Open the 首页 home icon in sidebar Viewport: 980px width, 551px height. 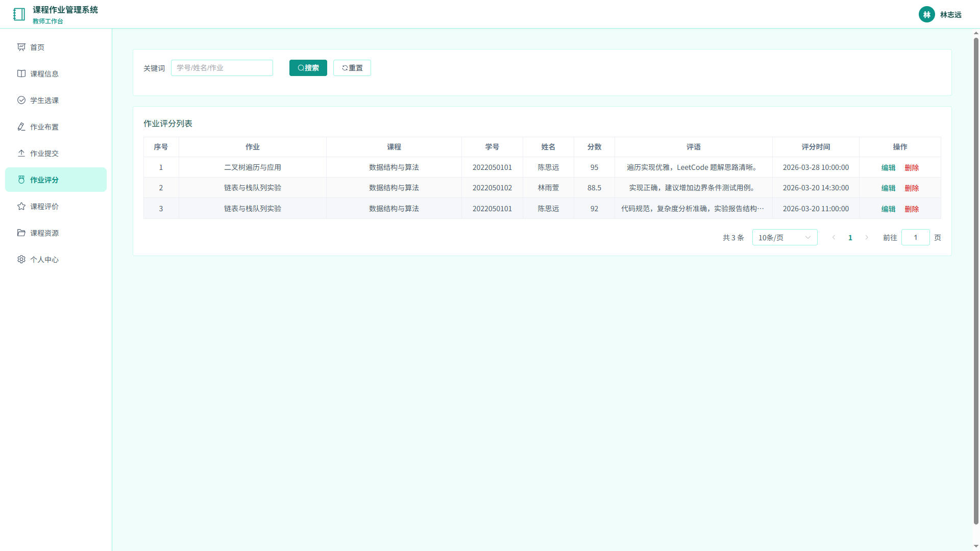pyautogui.click(x=21, y=47)
